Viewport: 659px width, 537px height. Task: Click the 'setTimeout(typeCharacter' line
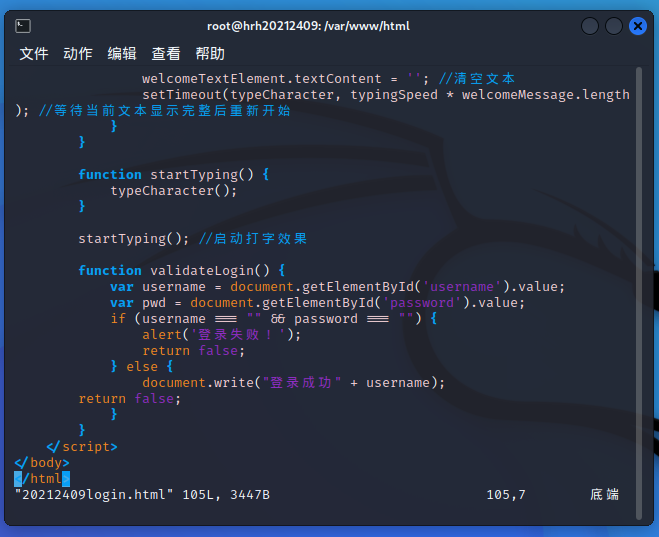pos(386,95)
